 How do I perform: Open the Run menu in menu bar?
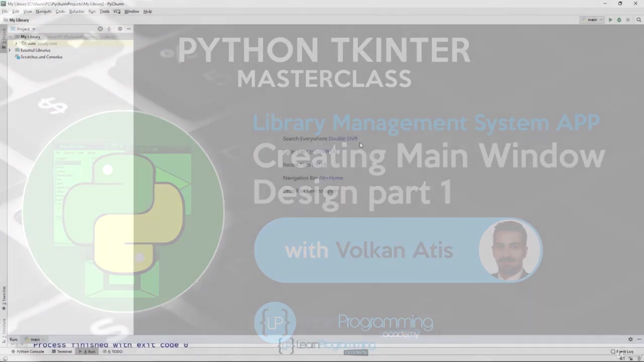click(92, 11)
